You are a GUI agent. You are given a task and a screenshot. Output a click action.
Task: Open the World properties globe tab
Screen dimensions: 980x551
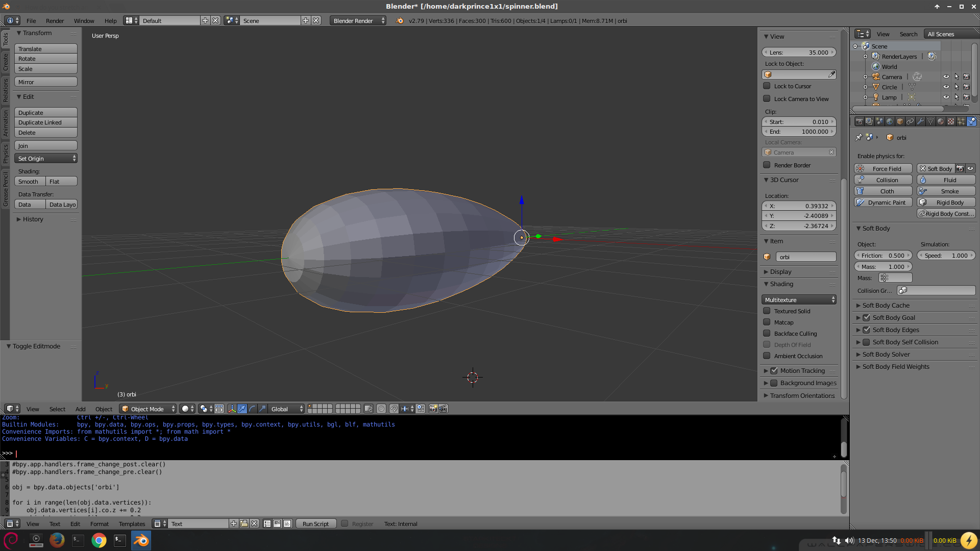890,121
